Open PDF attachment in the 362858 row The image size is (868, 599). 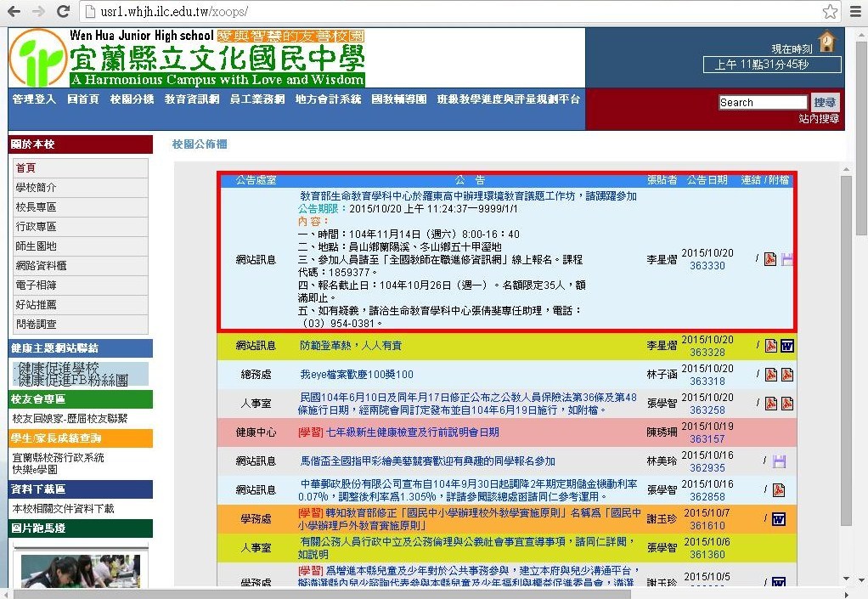(770, 489)
